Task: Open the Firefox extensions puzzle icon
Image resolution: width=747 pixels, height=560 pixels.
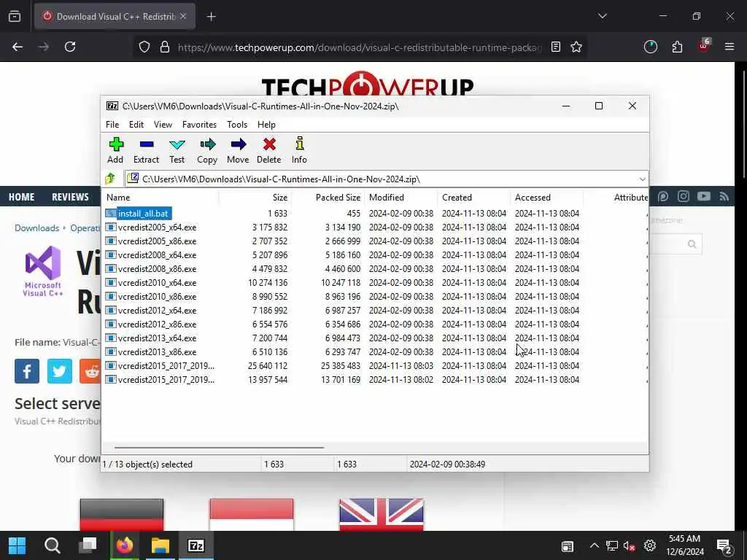Action: pos(677,47)
